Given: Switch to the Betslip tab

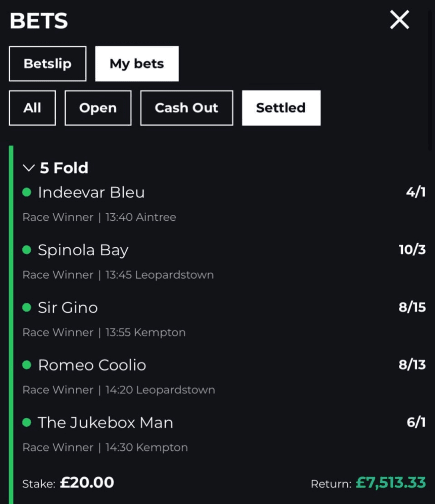Looking at the screenshot, I should [47, 64].
